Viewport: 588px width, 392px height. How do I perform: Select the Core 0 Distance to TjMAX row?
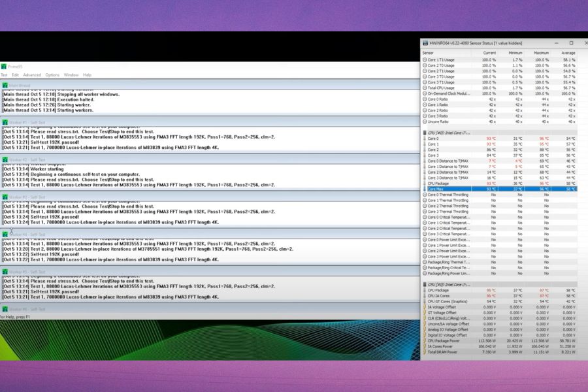pyautogui.click(x=500, y=161)
